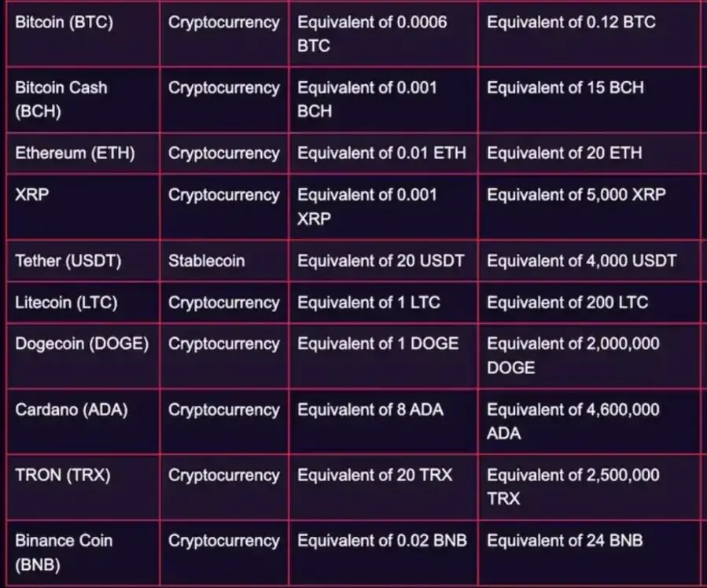Select the XRP name cell

pos(83,207)
